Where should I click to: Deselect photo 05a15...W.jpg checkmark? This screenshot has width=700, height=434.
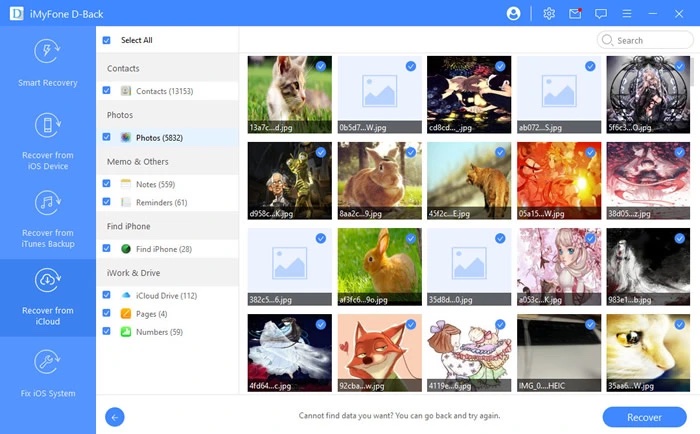click(x=590, y=152)
